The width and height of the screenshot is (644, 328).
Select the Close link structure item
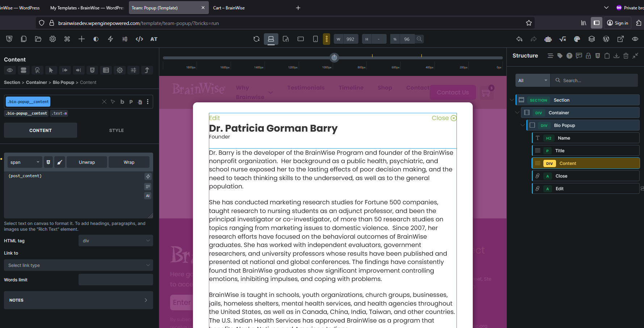pos(586,176)
